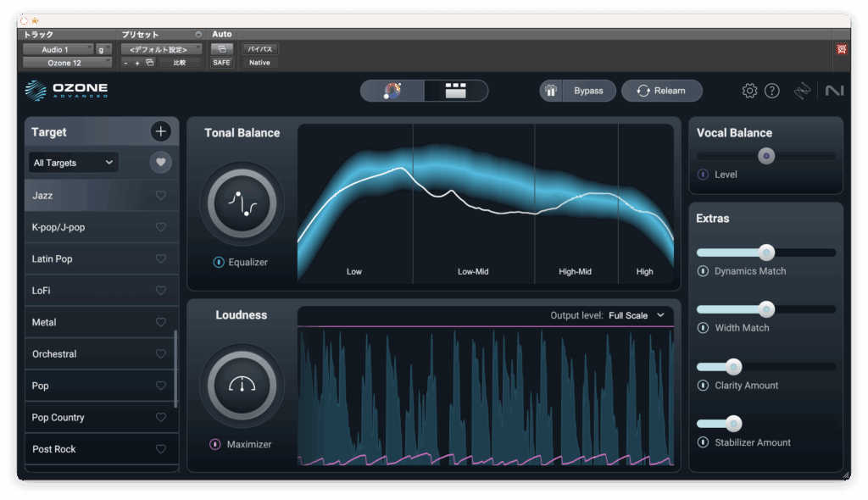Open the settings gear icon
The image size is (868, 500).
pyautogui.click(x=749, y=91)
